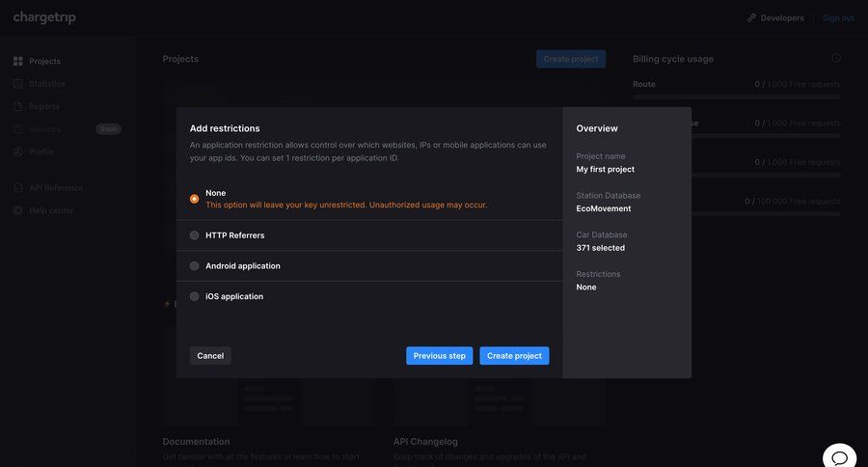Open the Help center sidebar icon

[x=18, y=210]
